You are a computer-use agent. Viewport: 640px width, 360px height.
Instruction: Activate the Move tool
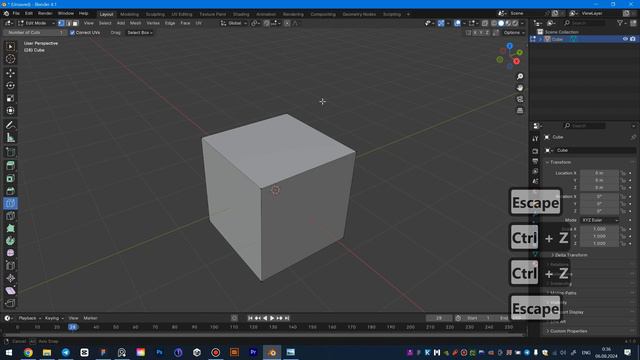11,73
